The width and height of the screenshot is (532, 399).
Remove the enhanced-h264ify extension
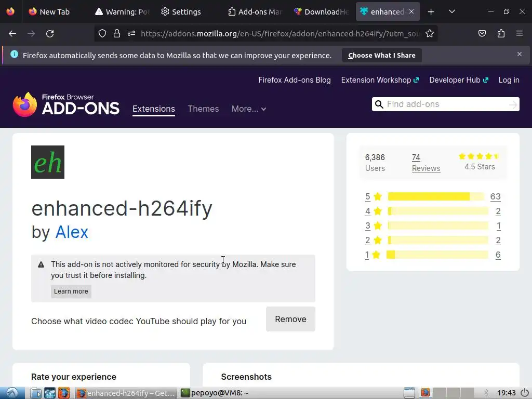point(290,320)
